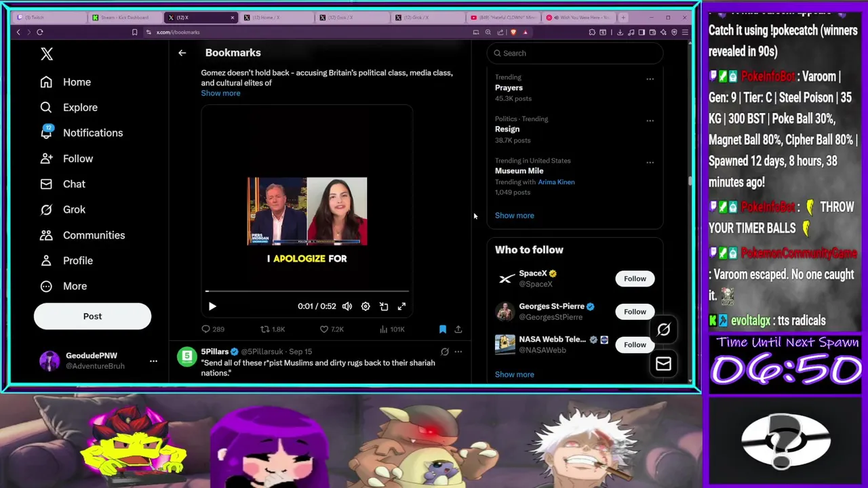Switch to Wish You Were Here tab
Image resolution: width=868 pixels, height=488 pixels.
[580, 17]
